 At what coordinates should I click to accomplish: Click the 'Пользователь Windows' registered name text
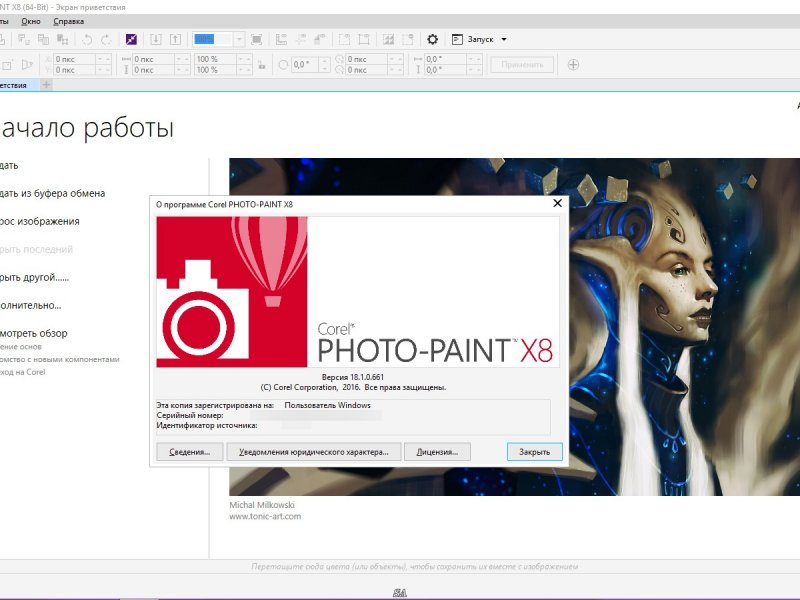click(x=328, y=405)
